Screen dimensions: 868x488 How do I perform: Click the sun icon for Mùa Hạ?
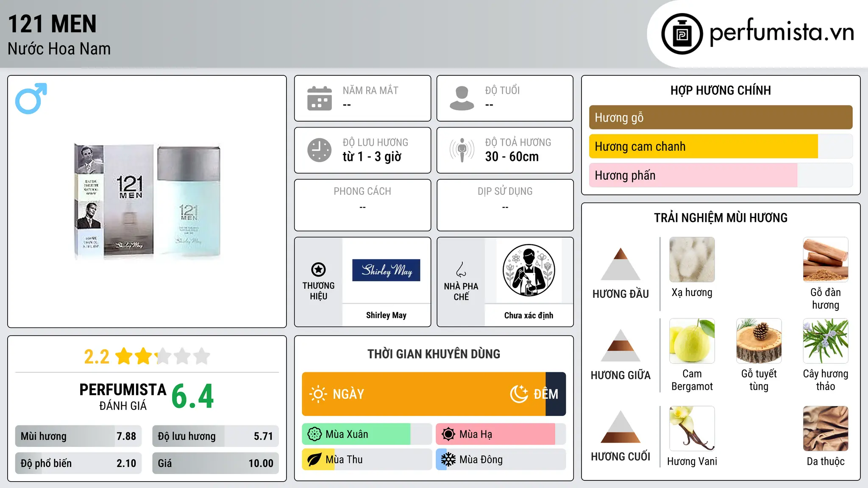tap(448, 434)
